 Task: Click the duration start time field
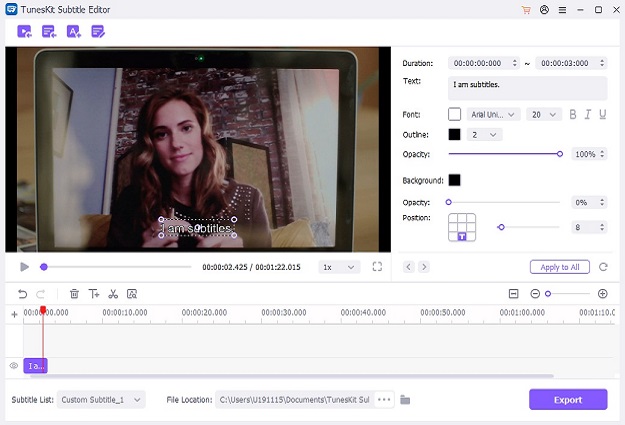pos(483,63)
